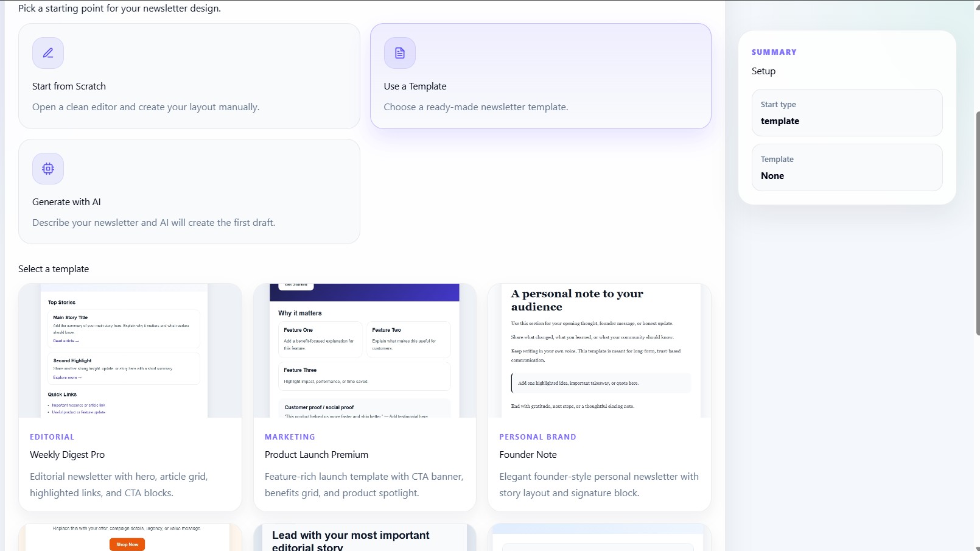Open the Weekly Digest Pro template preview
The height and width of the screenshot is (551, 980).
(x=130, y=351)
